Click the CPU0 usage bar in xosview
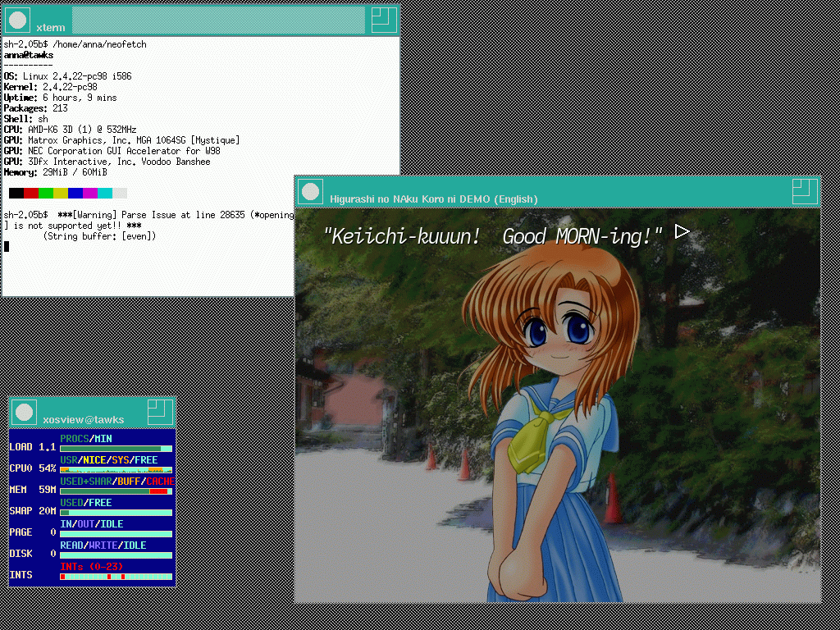 pos(116,470)
